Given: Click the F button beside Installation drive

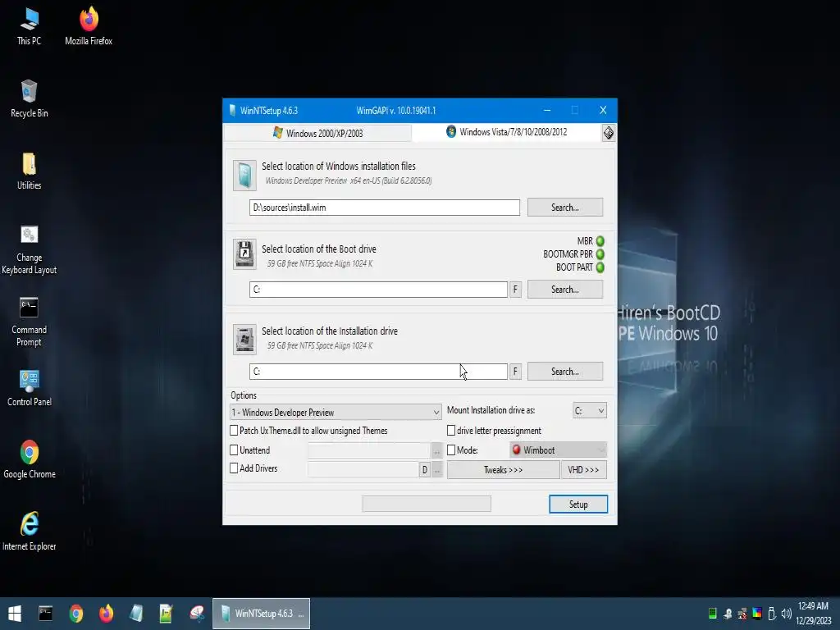Looking at the screenshot, I should tap(515, 372).
